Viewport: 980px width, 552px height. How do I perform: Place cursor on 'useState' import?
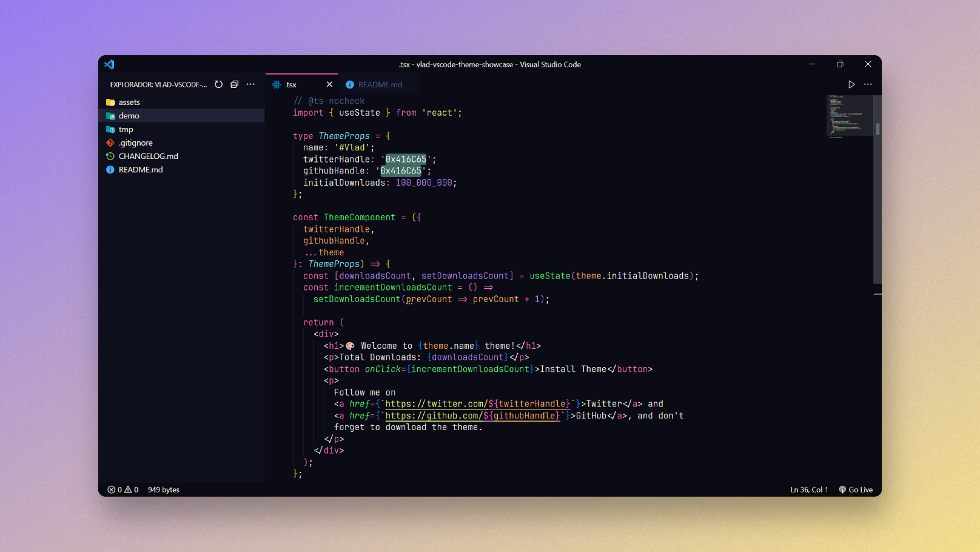pyautogui.click(x=360, y=113)
